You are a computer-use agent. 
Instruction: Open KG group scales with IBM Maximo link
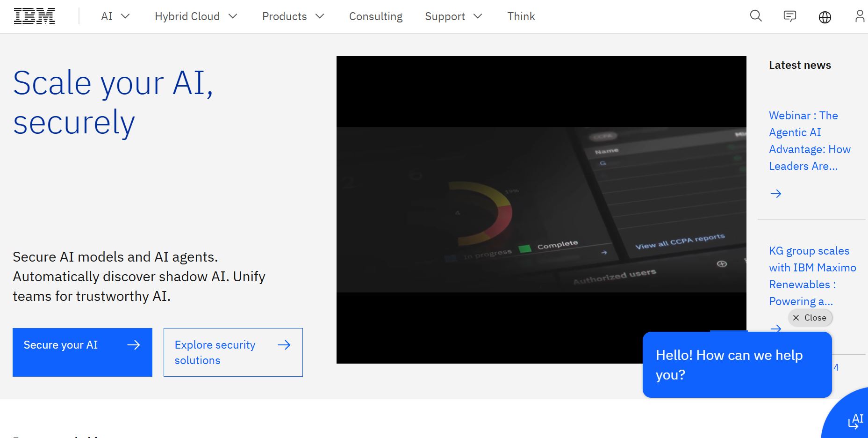(812, 276)
